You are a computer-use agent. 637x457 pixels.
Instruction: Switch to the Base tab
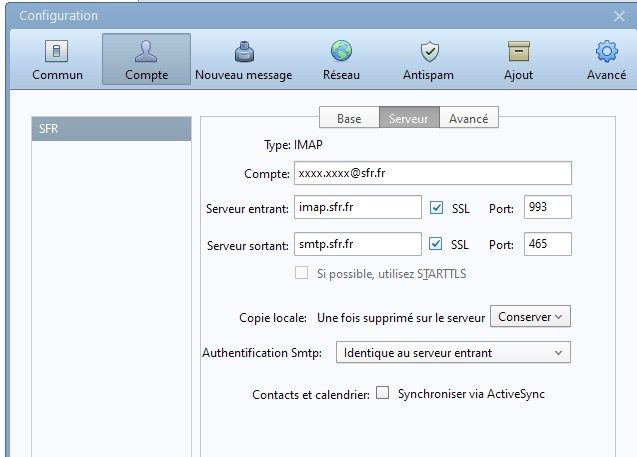pos(349,118)
